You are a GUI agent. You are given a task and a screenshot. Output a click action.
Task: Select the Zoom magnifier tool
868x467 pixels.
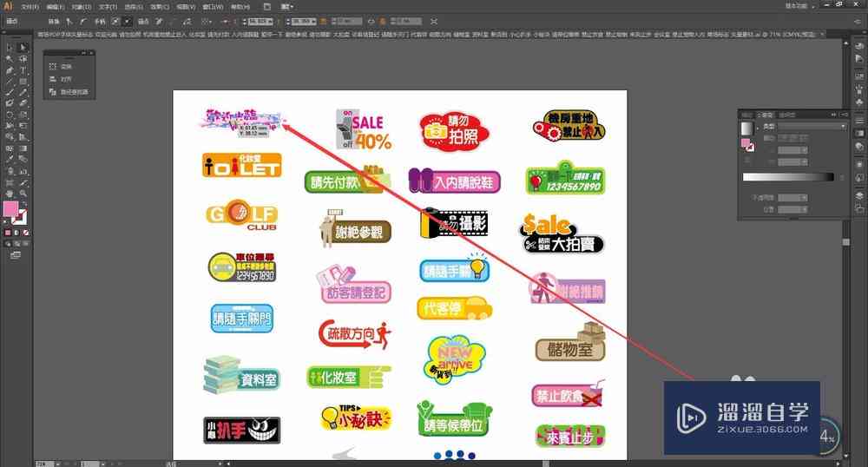(x=23, y=194)
